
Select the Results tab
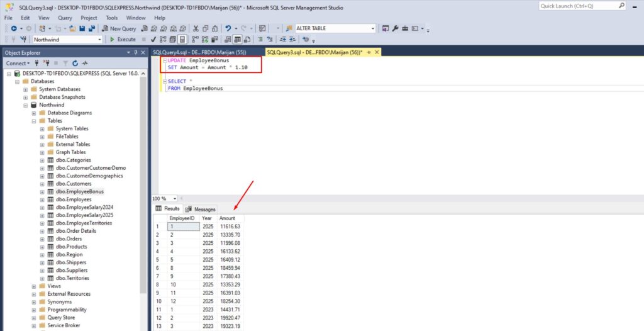click(167, 209)
